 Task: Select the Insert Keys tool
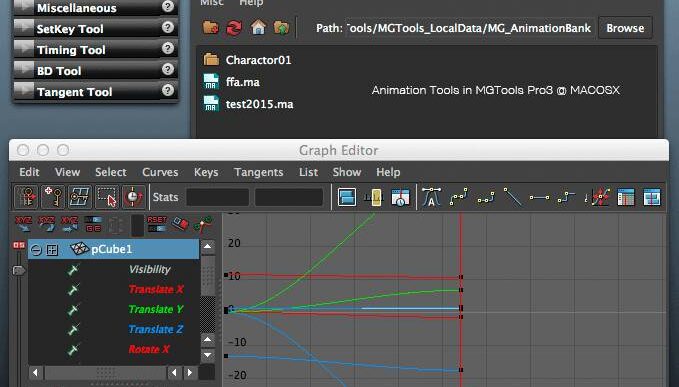52,197
